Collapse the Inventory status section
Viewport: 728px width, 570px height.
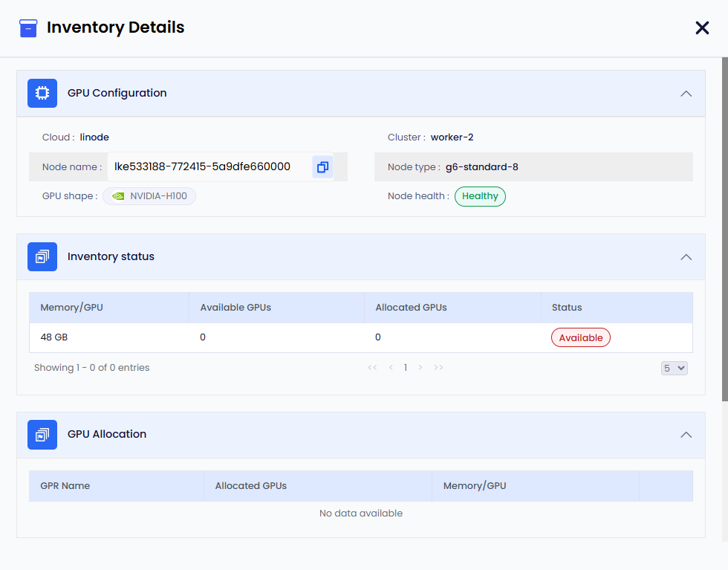tap(686, 257)
